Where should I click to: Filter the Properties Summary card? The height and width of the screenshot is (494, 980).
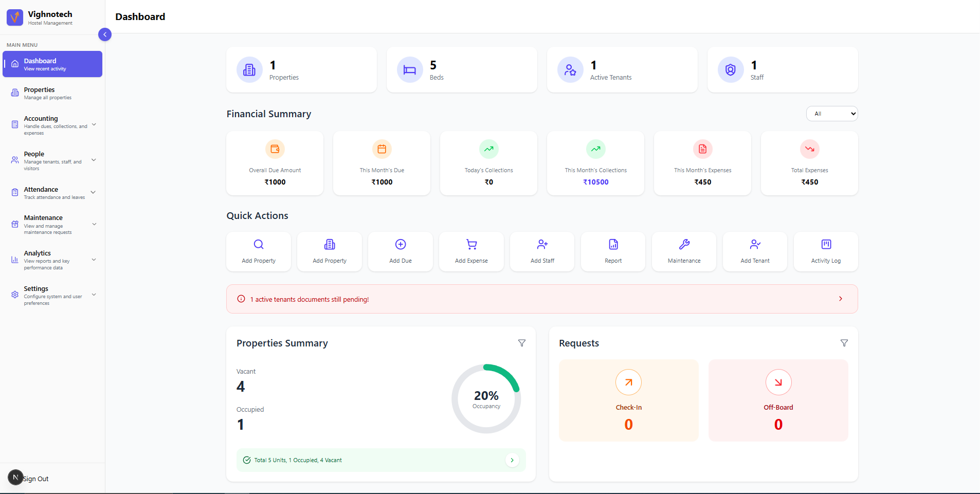522,343
